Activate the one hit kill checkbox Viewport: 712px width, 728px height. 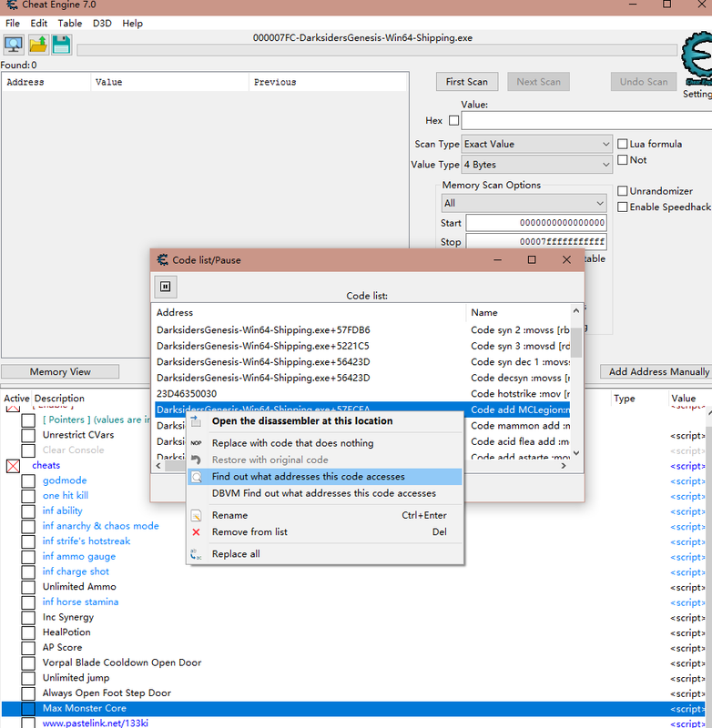28,496
